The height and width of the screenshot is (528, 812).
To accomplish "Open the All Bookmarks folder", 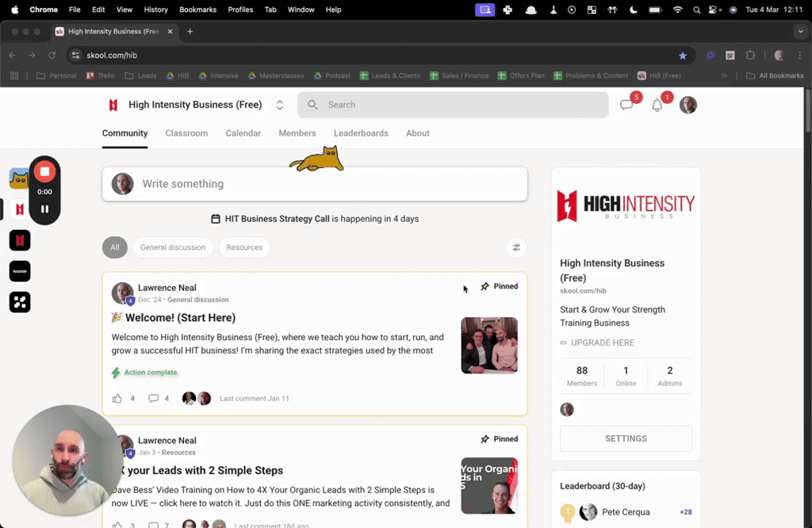I will (775, 75).
